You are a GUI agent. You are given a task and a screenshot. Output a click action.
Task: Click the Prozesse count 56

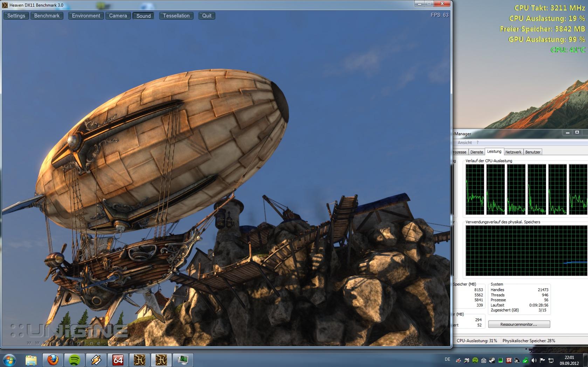(546, 300)
